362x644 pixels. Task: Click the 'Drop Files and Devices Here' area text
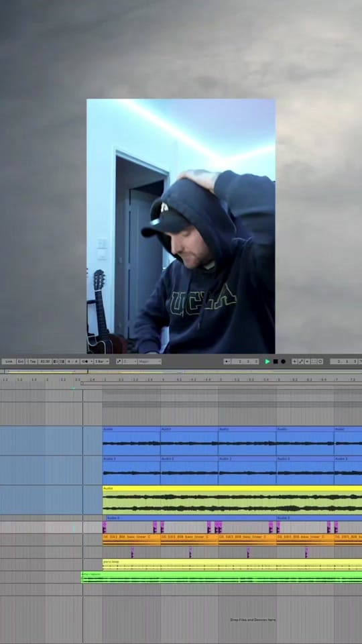tap(253, 620)
